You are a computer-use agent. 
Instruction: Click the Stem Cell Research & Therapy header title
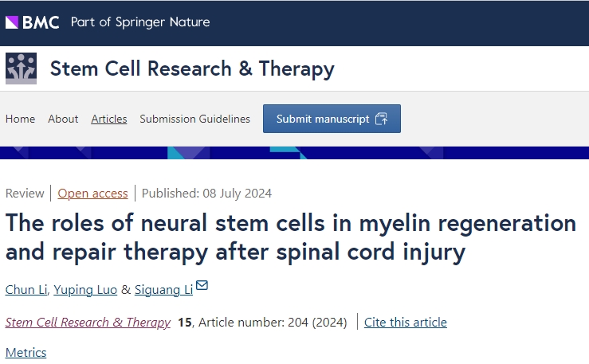pyautogui.click(x=192, y=68)
